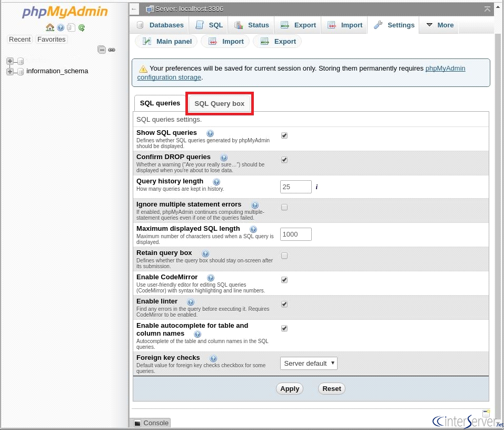The height and width of the screenshot is (430, 504).
Task: Open the Main panel settings sub-page
Action: 166,42
